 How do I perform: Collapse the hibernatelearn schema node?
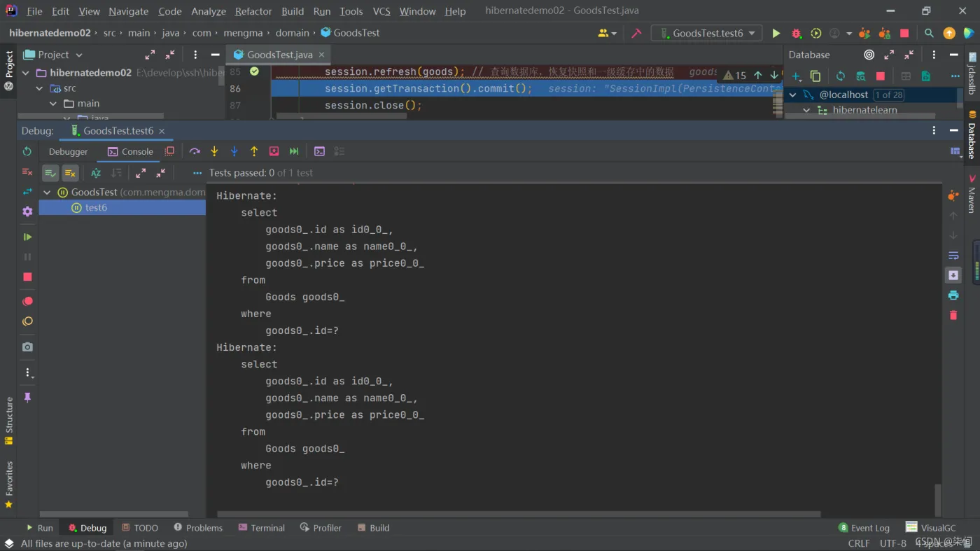[806, 110]
